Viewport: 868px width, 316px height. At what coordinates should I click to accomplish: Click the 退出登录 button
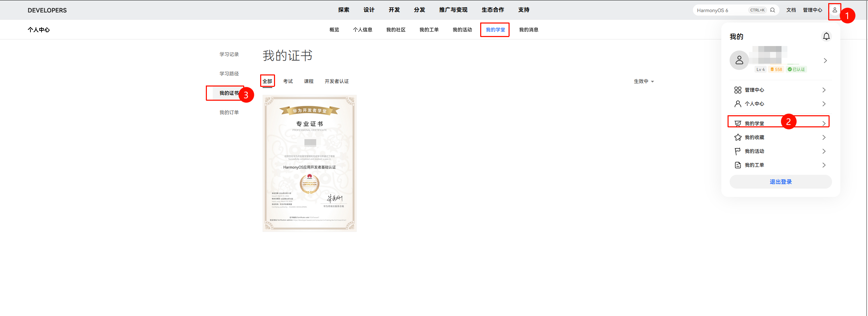780,182
